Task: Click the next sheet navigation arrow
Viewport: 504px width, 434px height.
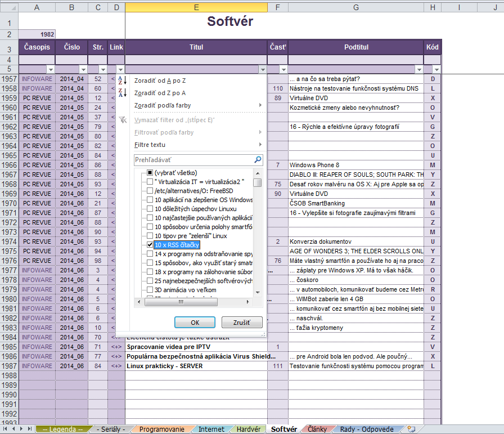Action: pos(21,429)
